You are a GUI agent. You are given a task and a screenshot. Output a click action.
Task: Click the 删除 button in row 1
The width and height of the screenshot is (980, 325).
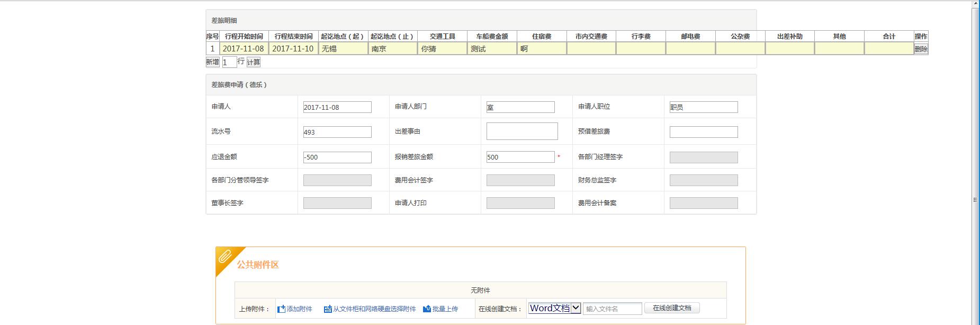coord(921,49)
